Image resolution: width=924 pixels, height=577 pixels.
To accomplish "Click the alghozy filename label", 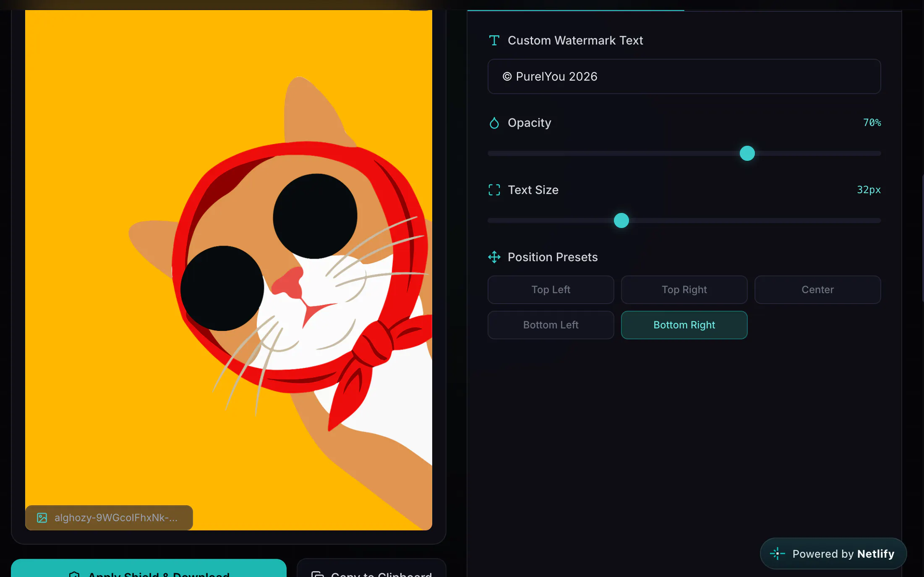I will coord(116,517).
